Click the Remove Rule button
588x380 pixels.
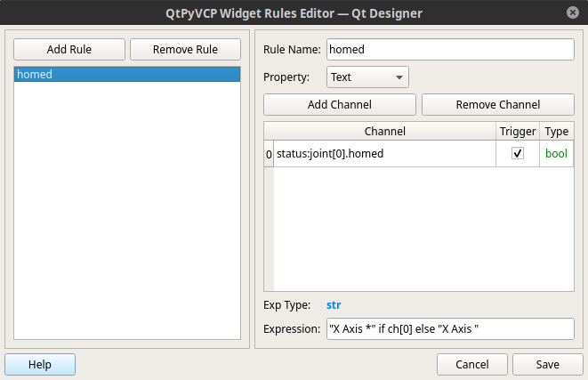pyautogui.click(x=185, y=49)
